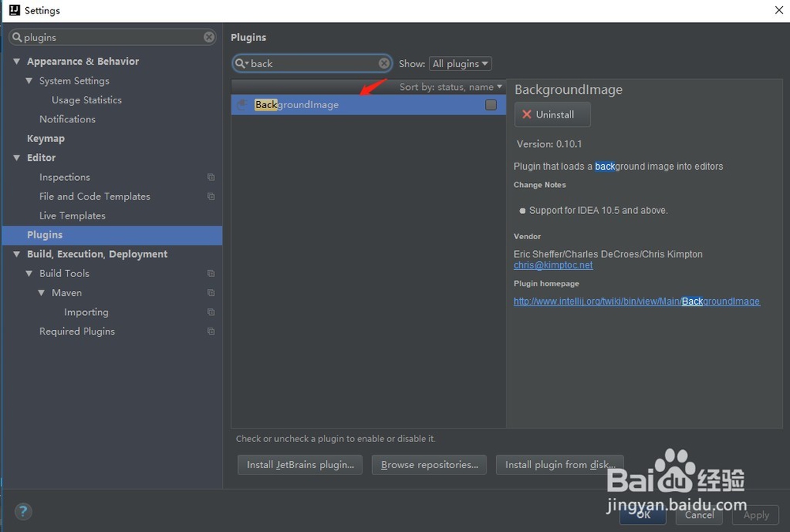Select File and Code Templates

click(x=95, y=197)
